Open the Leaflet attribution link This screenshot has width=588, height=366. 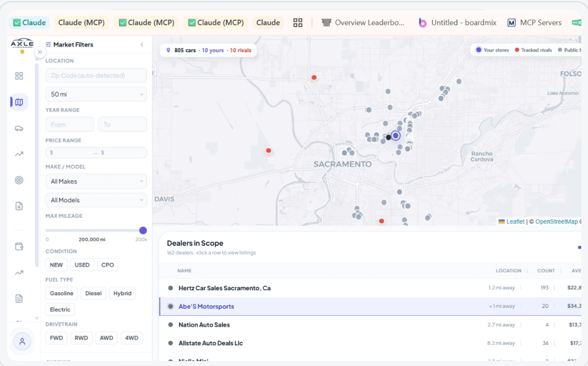(x=515, y=221)
